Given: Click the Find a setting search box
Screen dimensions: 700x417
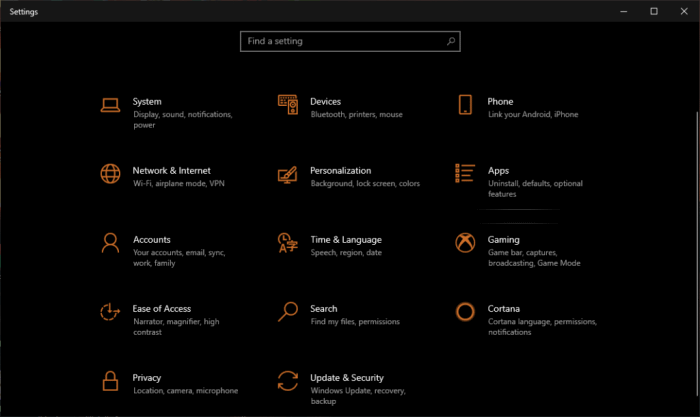Looking at the screenshot, I should tap(350, 42).
